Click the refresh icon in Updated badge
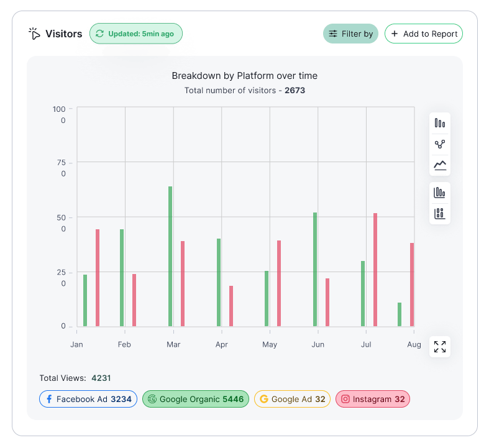The height and width of the screenshot is (448, 489). (x=99, y=34)
